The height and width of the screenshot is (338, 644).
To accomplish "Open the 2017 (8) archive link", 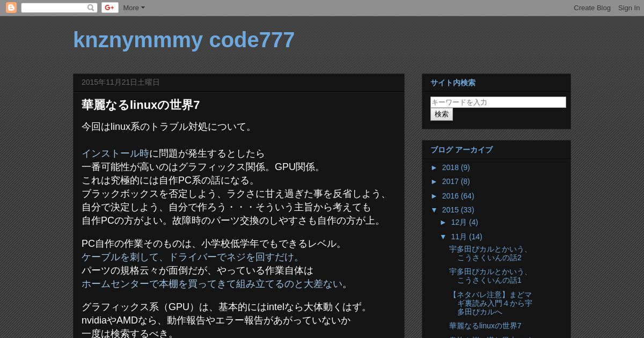I will tap(456, 181).
